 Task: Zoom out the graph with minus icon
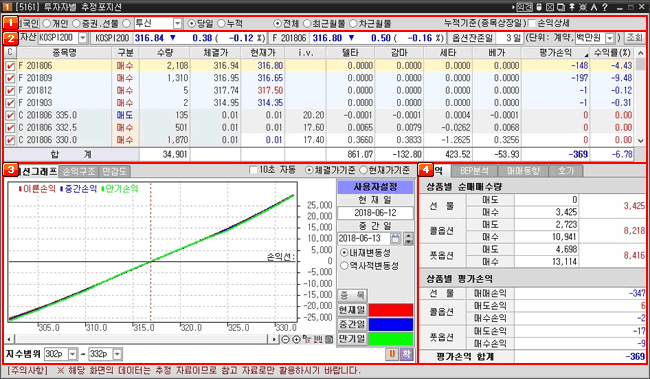285,339
